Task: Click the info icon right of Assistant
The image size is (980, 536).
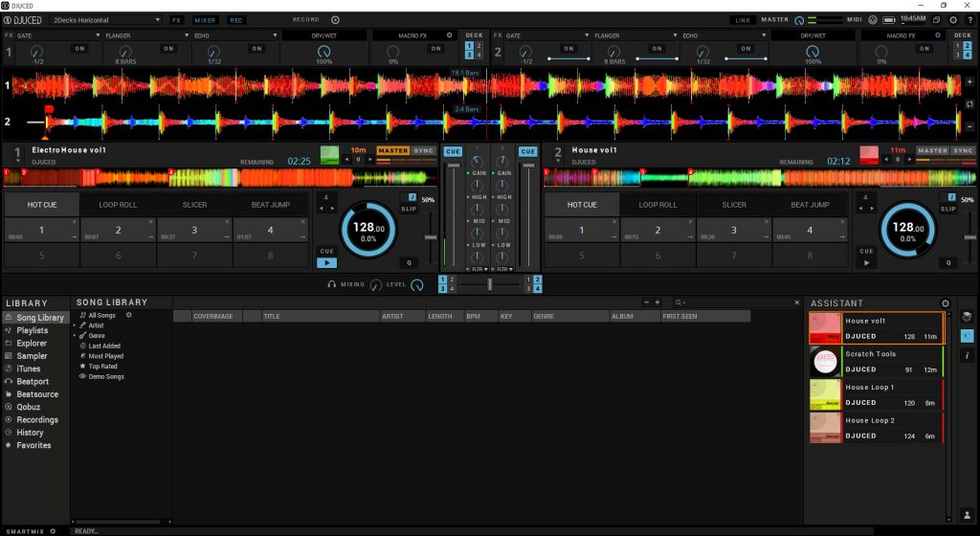Action: [x=967, y=355]
